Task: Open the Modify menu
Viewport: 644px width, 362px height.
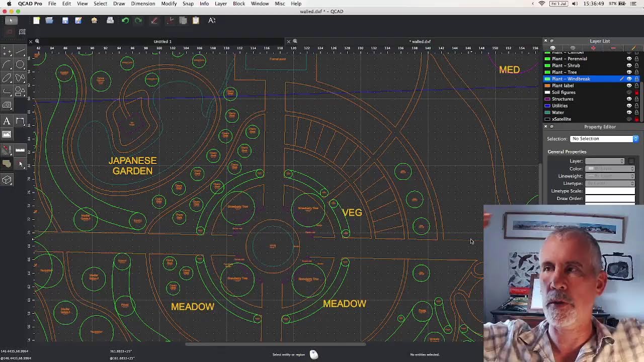Action: [169, 4]
